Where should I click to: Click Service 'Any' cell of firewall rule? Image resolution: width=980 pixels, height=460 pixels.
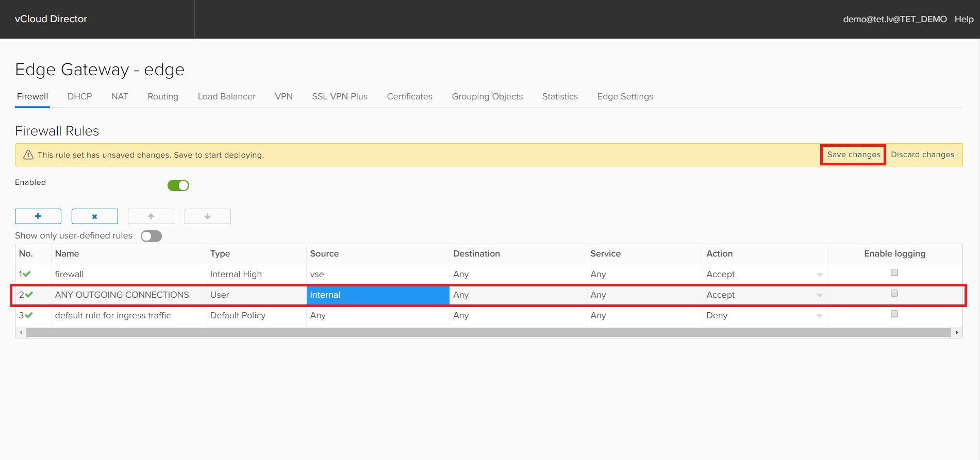pyautogui.click(x=645, y=274)
